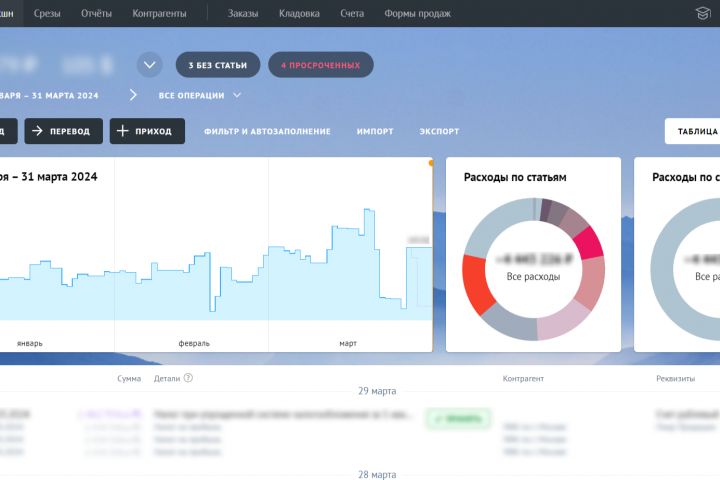
Task: Click the Экспорт link
Action: [x=439, y=131]
